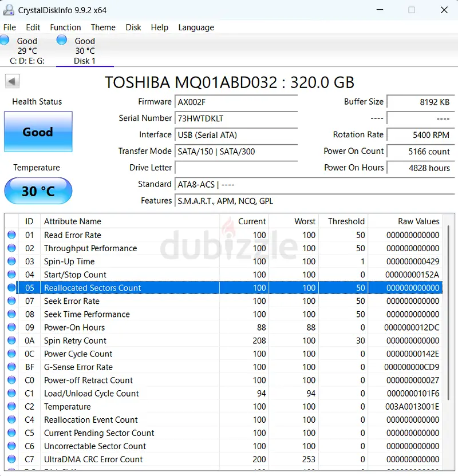Image resolution: width=458 pixels, height=476 pixels.
Task: Open the Disk menu
Action: tap(133, 27)
